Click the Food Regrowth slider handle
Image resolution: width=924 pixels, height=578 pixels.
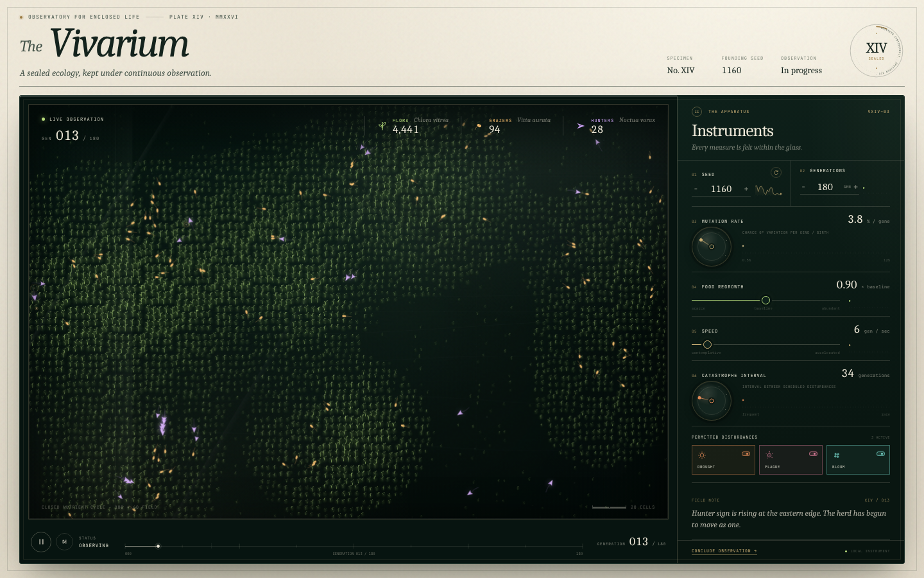pyautogui.click(x=766, y=300)
